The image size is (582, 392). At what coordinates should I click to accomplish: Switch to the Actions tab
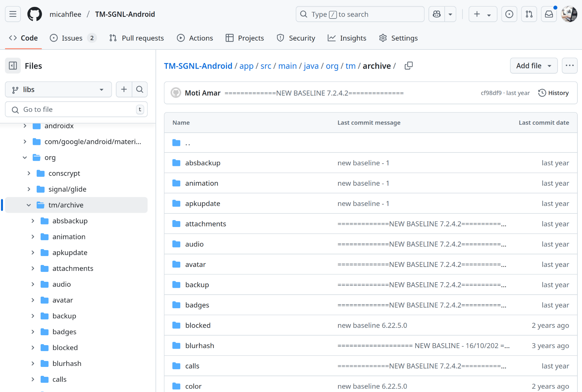coord(195,38)
